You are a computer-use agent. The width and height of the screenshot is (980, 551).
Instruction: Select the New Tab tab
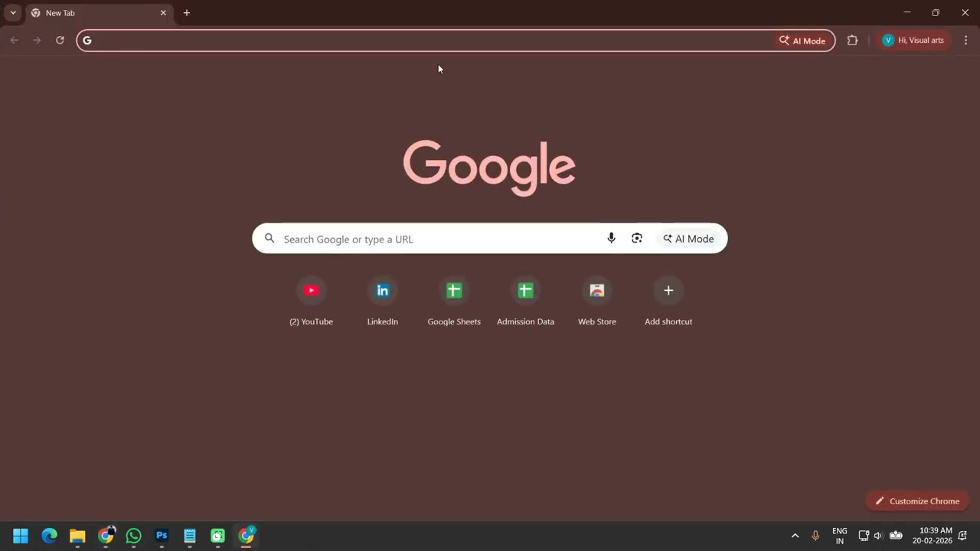click(100, 13)
